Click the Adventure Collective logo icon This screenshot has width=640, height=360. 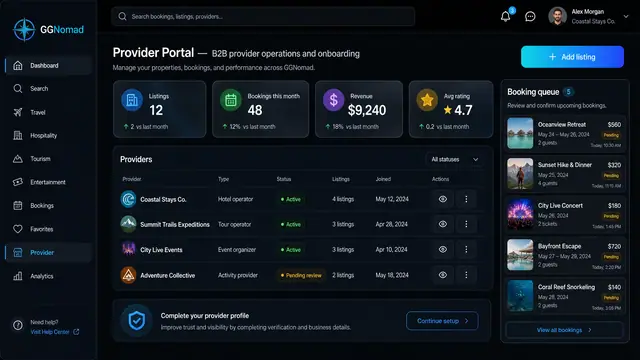(x=128, y=275)
